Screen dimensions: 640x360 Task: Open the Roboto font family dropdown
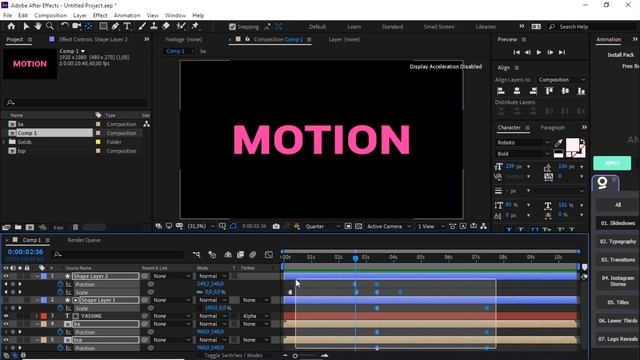click(x=523, y=142)
